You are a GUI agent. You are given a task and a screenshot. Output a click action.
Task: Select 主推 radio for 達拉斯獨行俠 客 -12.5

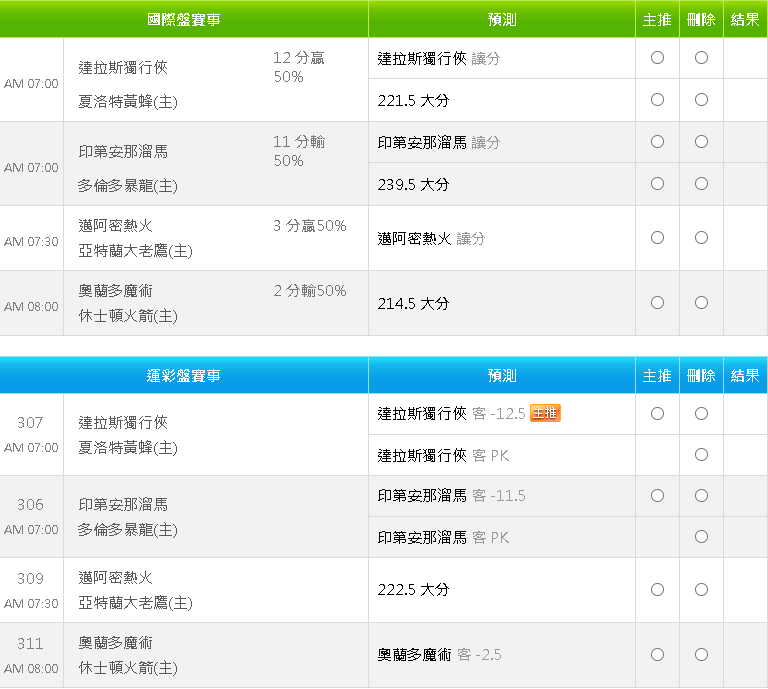click(x=657, y=414)
